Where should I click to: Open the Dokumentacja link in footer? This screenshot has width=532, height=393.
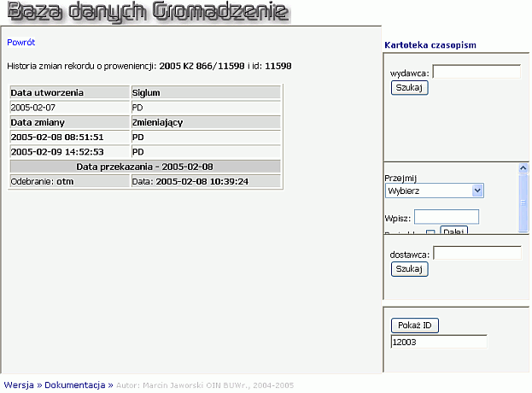click(74, 384)
